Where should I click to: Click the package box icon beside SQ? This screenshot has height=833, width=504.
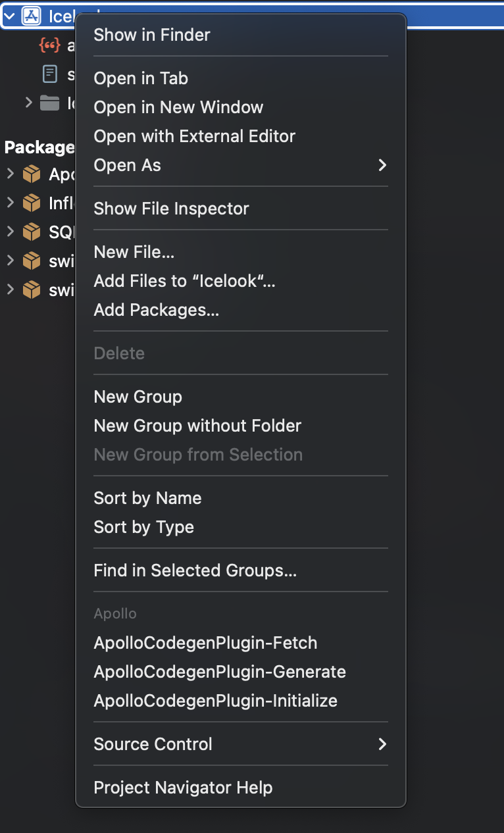point(32,232)
